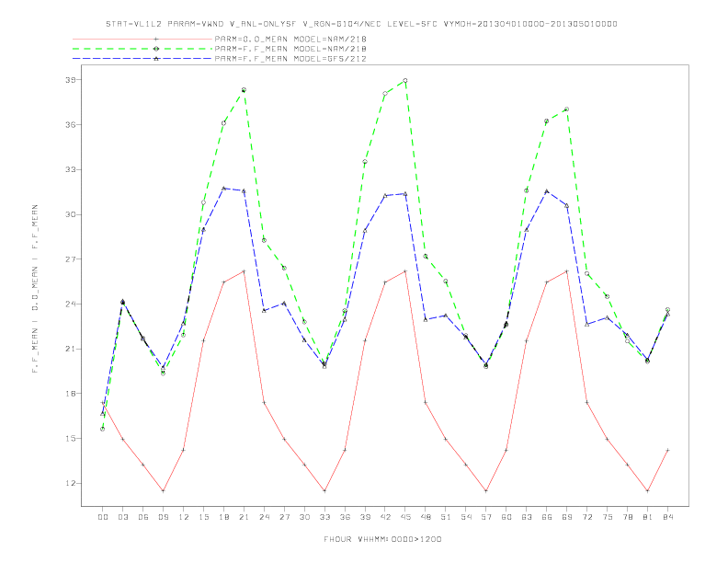Click the green dashed legend line sample
The image size is (728, 563).
click(x=142, y=49)
